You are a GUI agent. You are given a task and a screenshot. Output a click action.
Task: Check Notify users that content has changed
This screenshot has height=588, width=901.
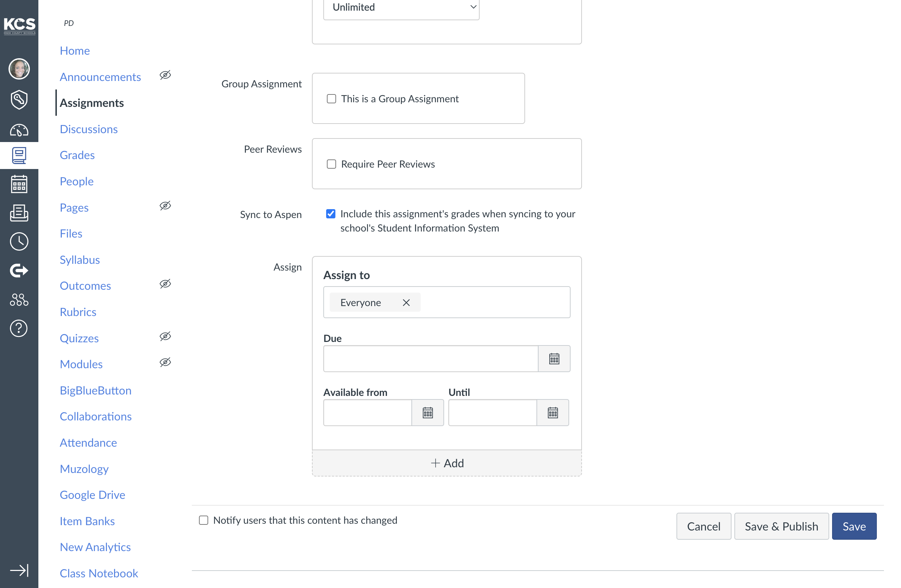[x=204, y=520]
